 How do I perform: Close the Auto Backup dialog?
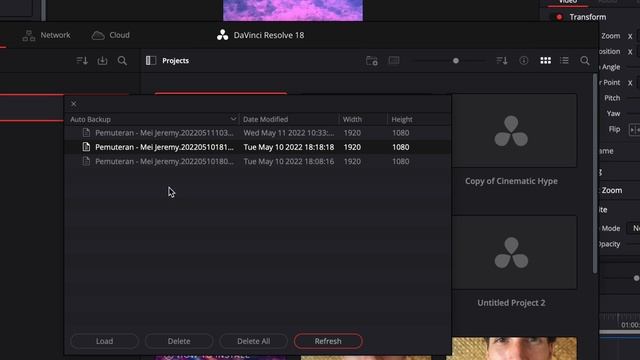tap(74, 104)
